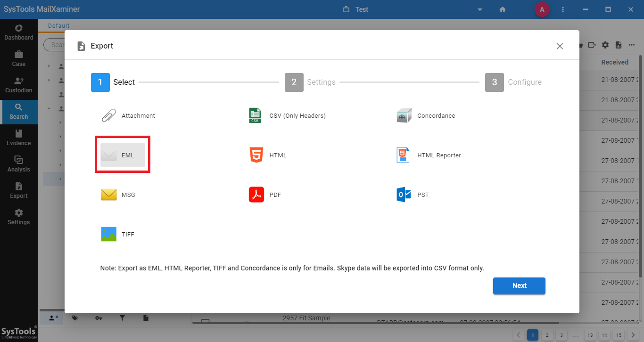Go to page 1 in pagination
The width and height of the screenshot is (644, 342).
tap(533, 335)
